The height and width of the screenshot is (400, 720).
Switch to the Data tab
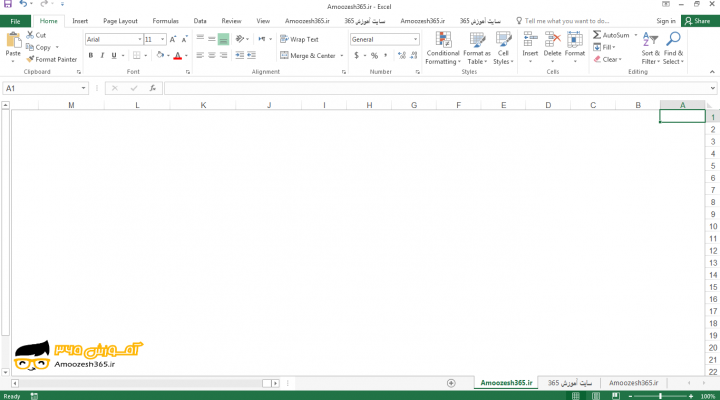pyautogui.click(x=200, y=21)
